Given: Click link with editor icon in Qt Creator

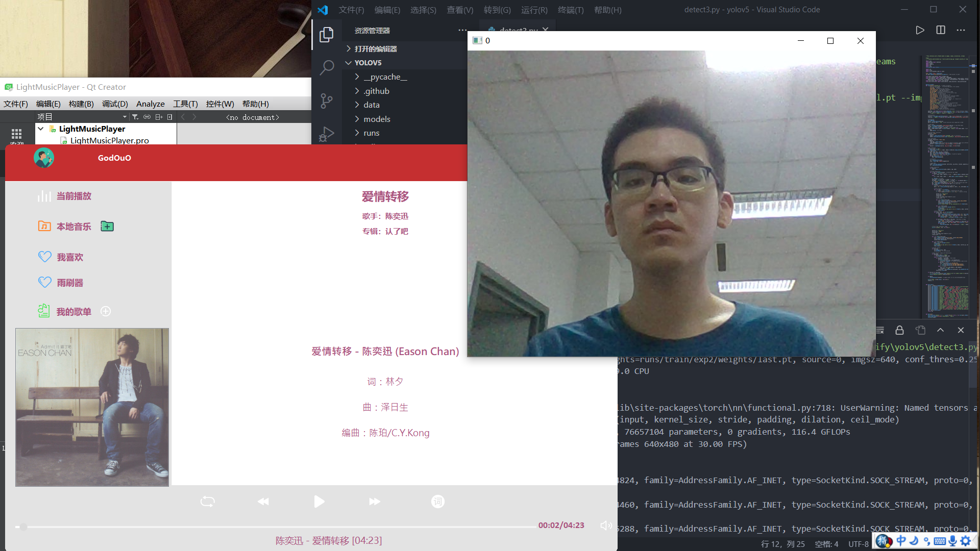Looking at the screenshot, I should click(147, 117).
